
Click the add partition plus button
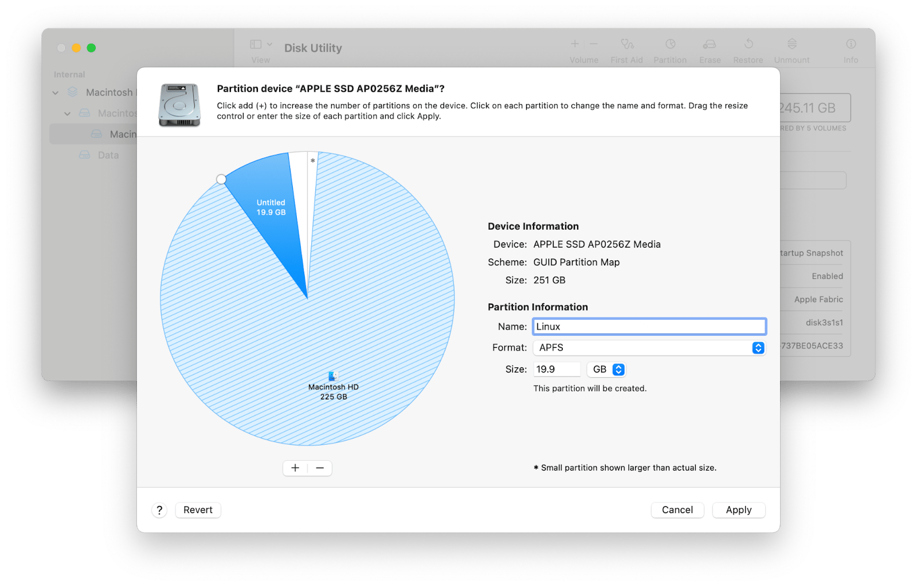[295, 468]
